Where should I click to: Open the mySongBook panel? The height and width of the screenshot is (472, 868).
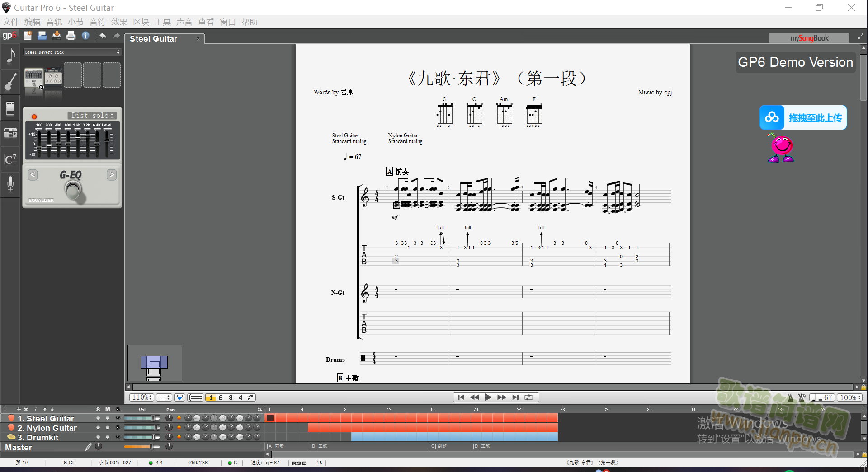[x=809, y=38]
